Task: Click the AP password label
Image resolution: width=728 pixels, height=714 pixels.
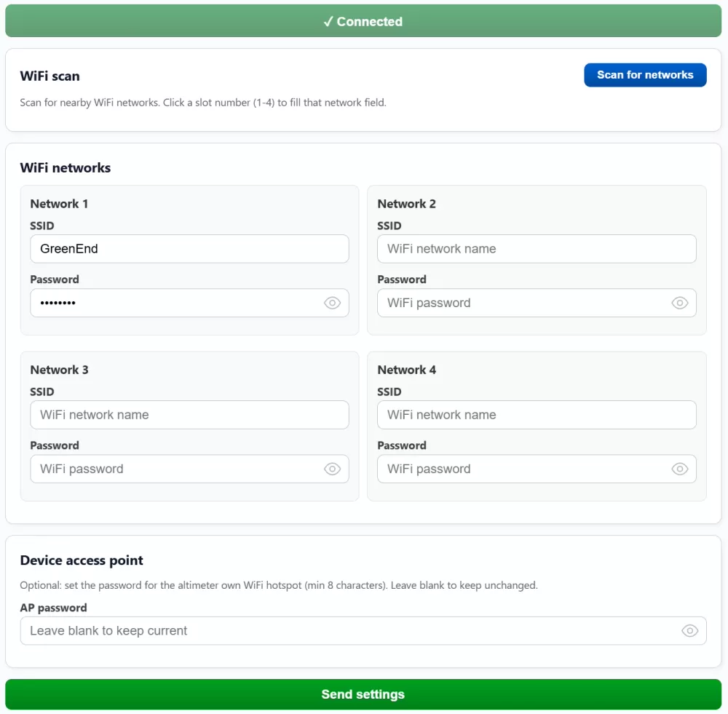Action: click(x=53, y=608)
